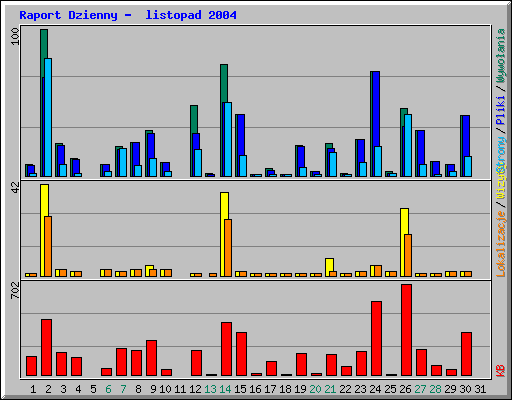Click green weekend day label "27"
Image resolution: width=512 pixels, height=400 pixels.
(420, 389)
